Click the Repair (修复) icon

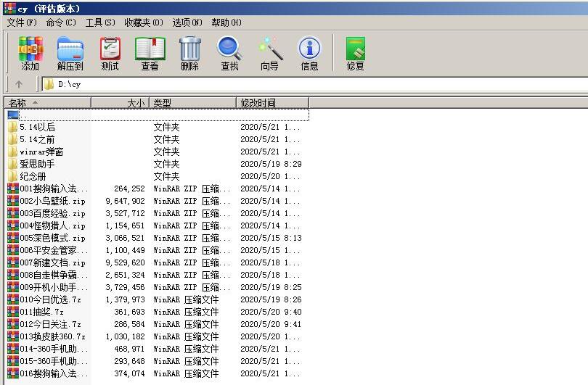pyautogui.click(x=355, y=49)
